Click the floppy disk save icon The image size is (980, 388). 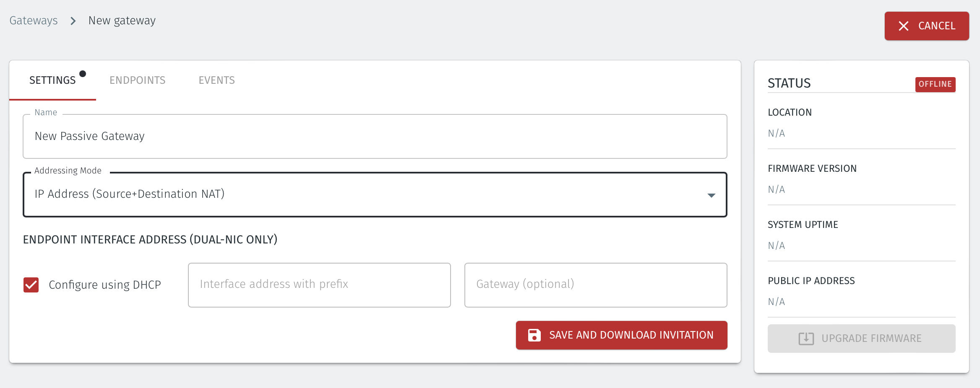click(x=534, y=335)
